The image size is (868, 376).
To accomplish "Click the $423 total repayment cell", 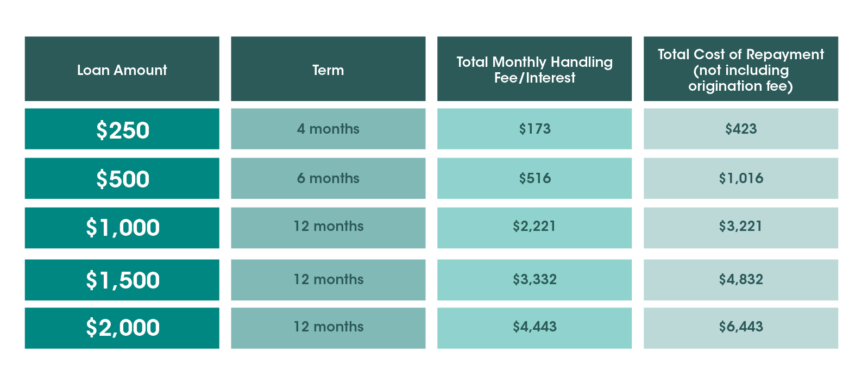I will [741, 129].
